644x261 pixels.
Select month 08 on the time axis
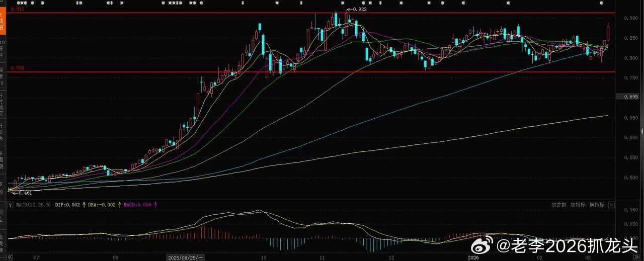[x=115, y=257]
